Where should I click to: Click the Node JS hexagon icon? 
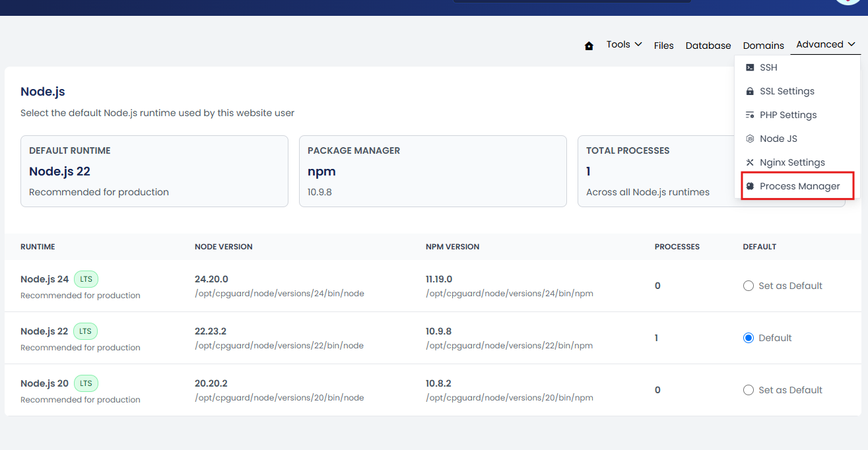[750, 139]
